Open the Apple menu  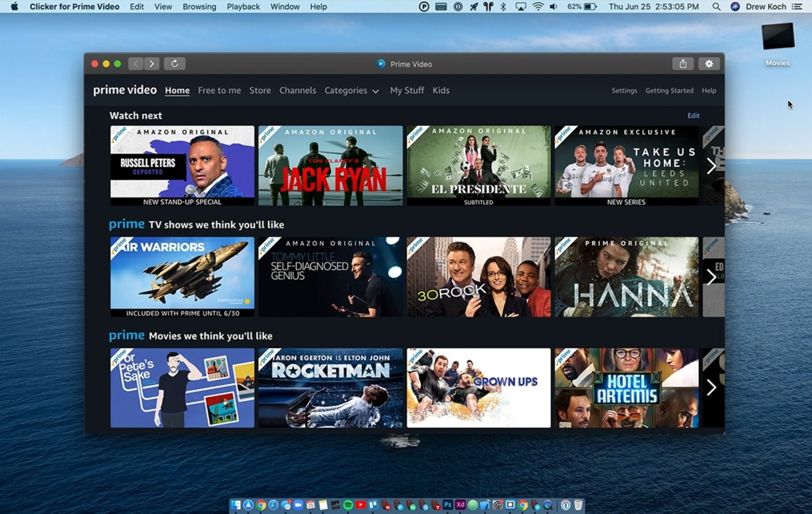[14, 6]
